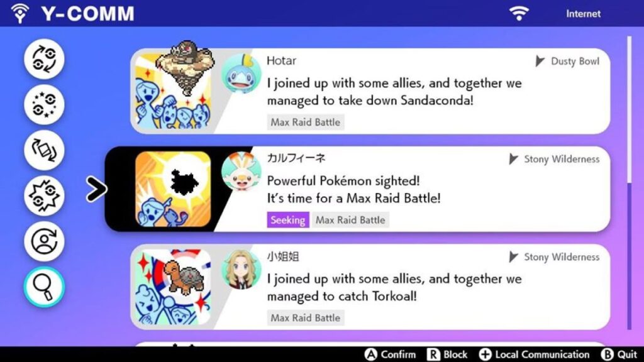Open the Swap League Cards icon
Viewport: 644px width, 362px height.
tap(45, 151)
